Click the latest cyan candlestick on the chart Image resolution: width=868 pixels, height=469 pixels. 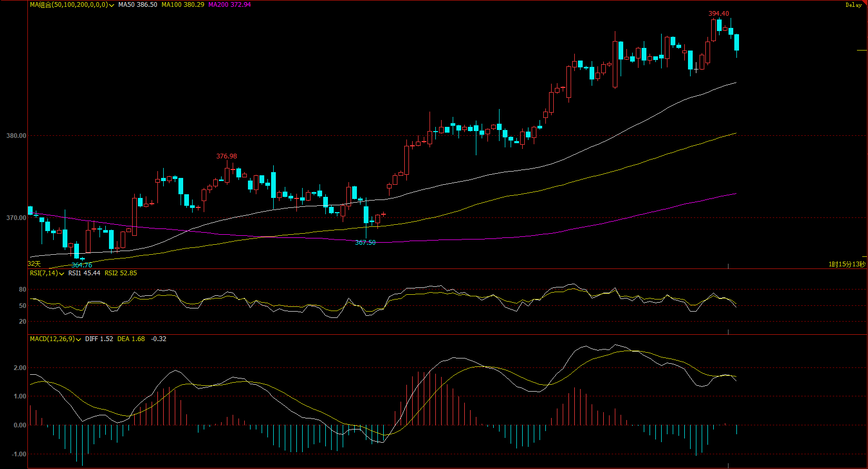pyautogui.click(x=737, y=43)
